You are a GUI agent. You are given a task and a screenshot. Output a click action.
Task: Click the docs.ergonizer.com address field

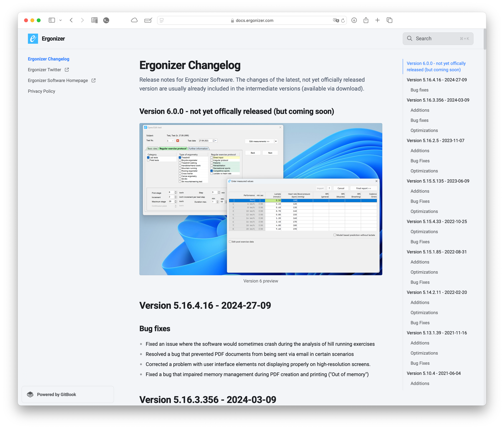(x=252, y=20)
